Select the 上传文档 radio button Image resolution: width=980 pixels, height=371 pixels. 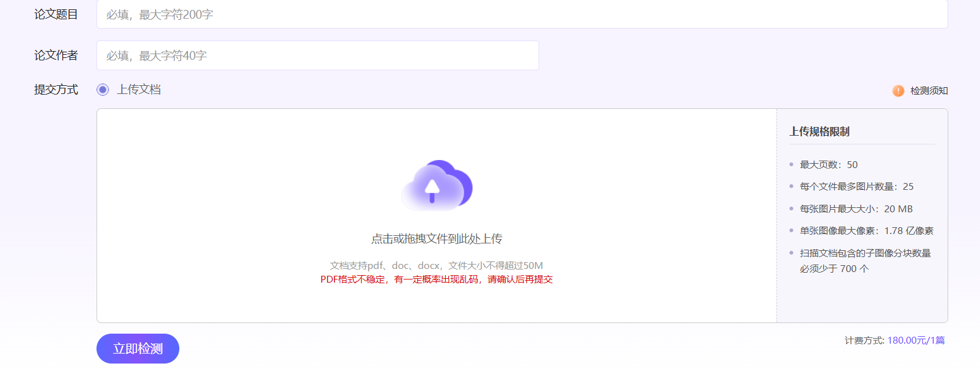103,90
